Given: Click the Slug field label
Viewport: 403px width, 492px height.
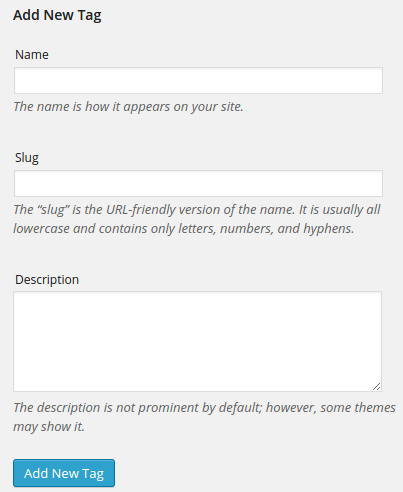Looking at the screenshot, I should (27, 158).
